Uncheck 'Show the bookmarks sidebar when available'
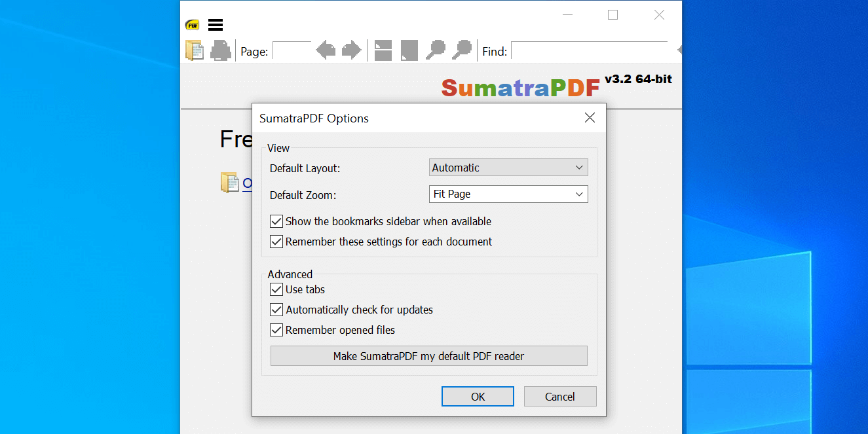Image resolution: width=868 pixels, height=434 pixels. [x=276, y=221]
